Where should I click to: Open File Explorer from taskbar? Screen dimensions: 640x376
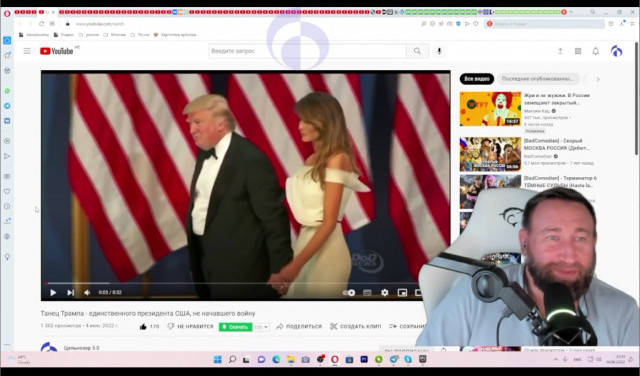[x=291, y=359]
